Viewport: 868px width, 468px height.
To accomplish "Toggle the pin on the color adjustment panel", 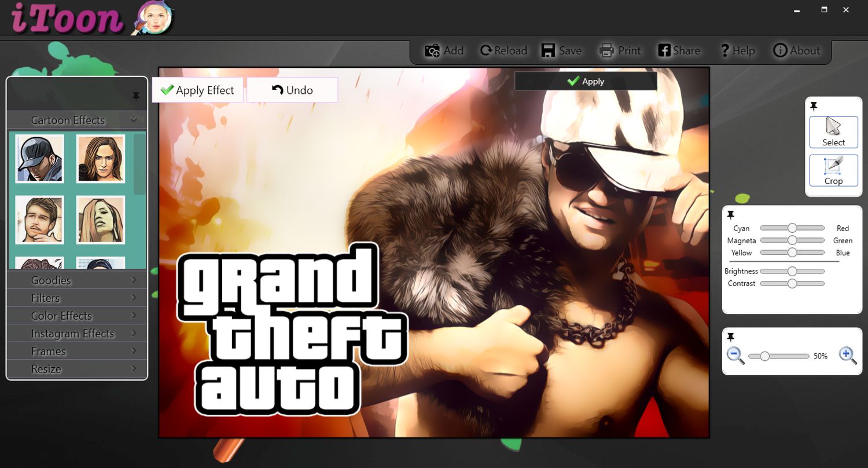I will (x=731, y=215).
